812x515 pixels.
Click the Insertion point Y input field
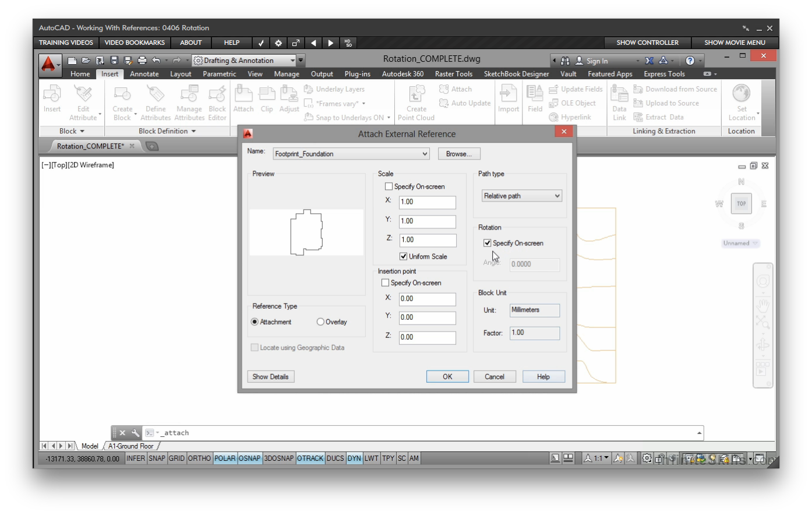click(428, 318)
